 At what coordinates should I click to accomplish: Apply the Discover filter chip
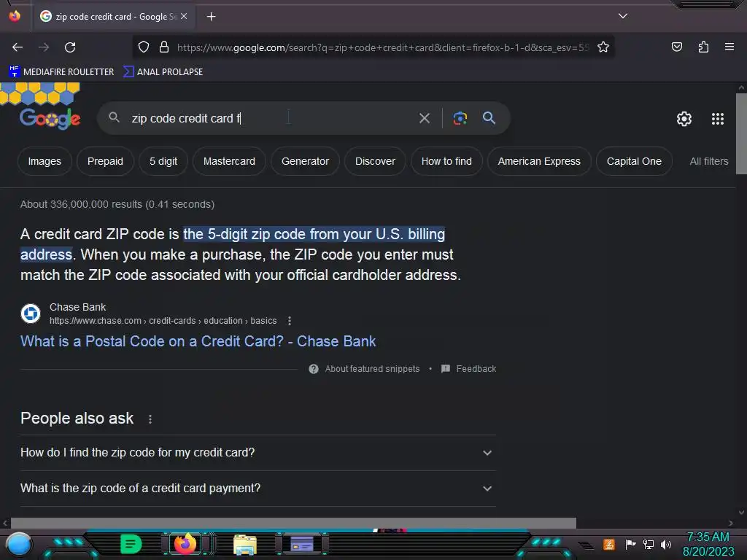pos(375,161)
